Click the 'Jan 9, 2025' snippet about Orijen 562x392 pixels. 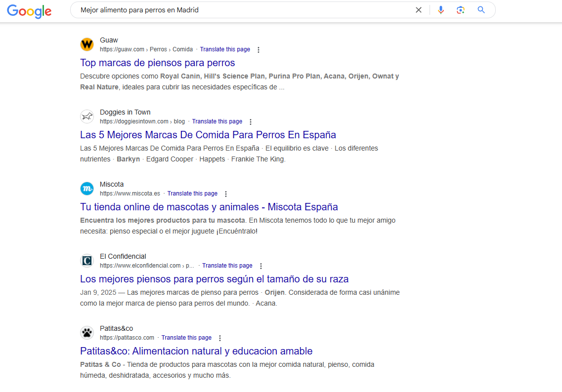240,298
